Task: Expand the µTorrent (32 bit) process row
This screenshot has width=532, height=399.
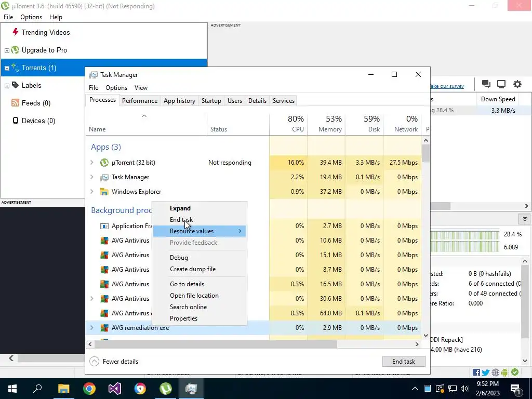Action: pos(91,163)
